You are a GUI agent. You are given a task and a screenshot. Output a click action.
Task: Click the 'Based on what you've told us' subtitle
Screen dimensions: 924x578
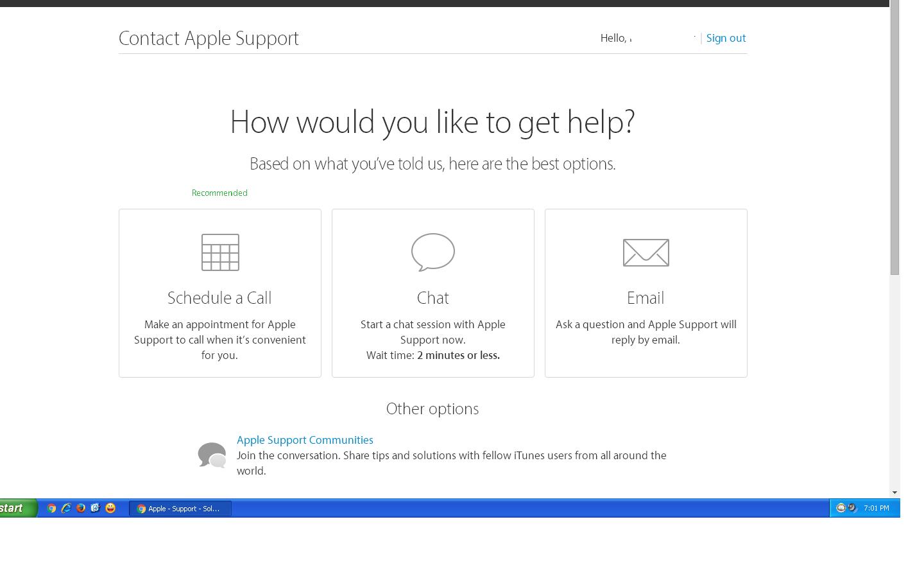432,164
